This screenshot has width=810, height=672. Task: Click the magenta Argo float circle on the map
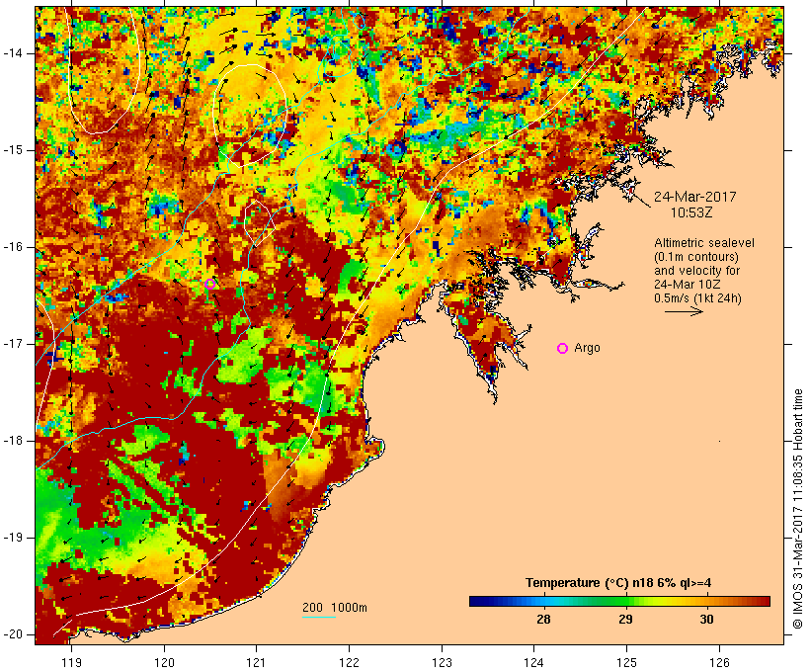209,284
